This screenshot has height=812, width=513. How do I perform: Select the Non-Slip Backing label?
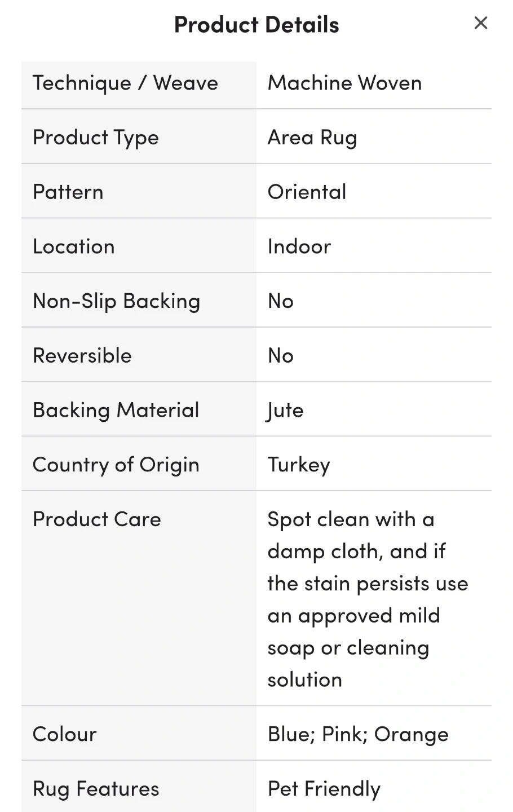tap(117, 301)
